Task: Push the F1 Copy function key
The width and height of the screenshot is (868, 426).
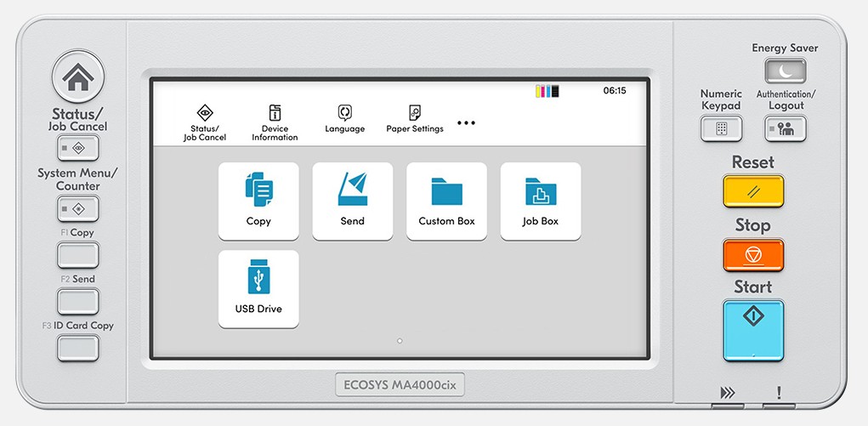Action: pyautogui.click(x=78, y=255)
